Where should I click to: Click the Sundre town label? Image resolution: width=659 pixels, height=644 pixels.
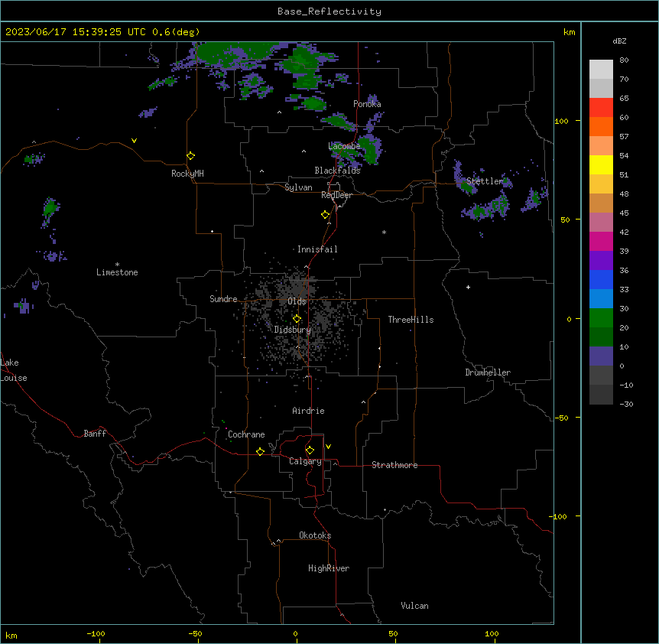pyautogui.click(x=223, y=299)
